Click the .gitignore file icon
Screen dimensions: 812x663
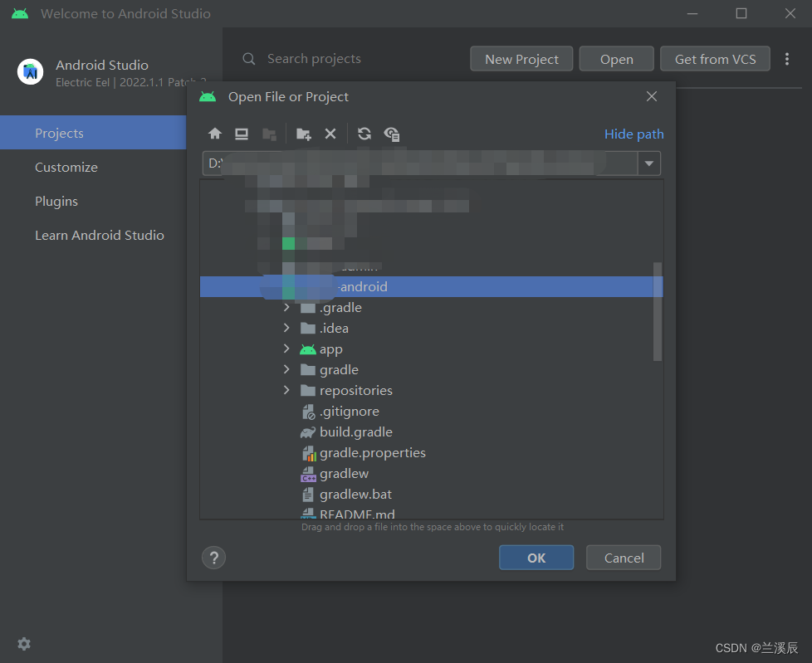[x=308, y=412]
